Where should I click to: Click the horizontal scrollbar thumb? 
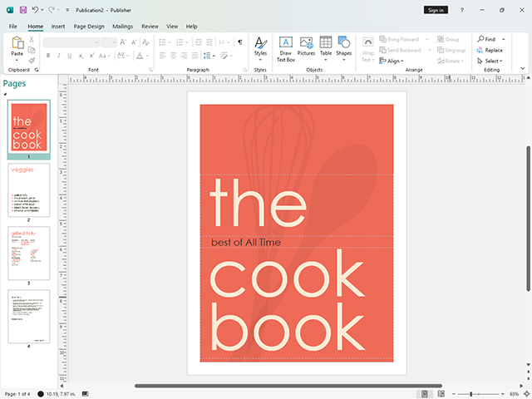coord(288,386)
